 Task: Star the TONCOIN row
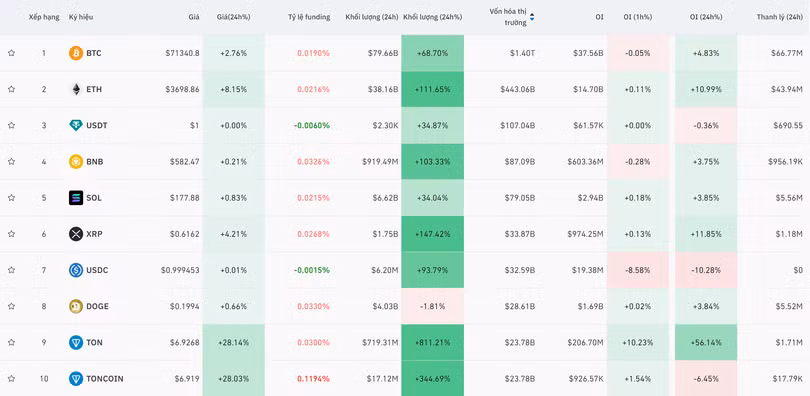(x=11, y=378)
